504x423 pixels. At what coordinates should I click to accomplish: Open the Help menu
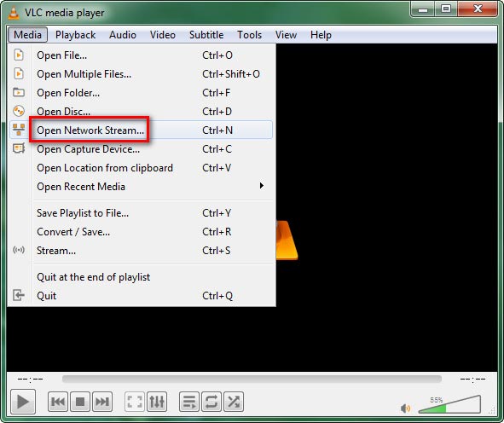tap(321, 35)
